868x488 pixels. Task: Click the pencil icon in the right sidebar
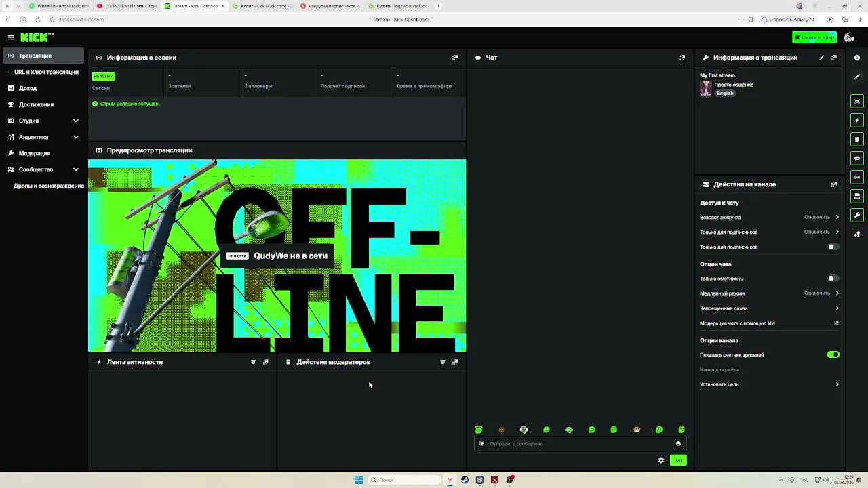pyautogui.click(x=857, y=77)
